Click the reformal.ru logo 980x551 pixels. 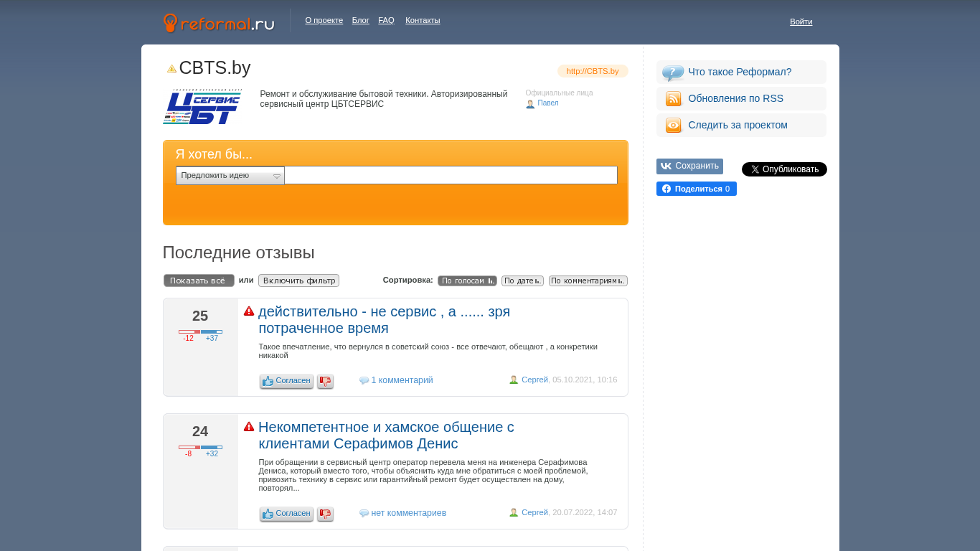(219, 23)
